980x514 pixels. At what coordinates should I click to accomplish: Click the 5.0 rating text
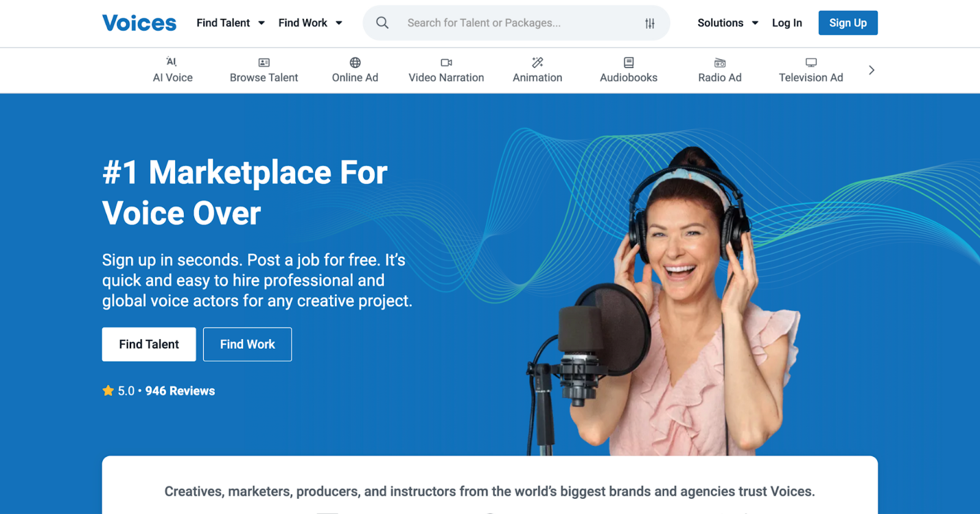click(x=126, y=391)
